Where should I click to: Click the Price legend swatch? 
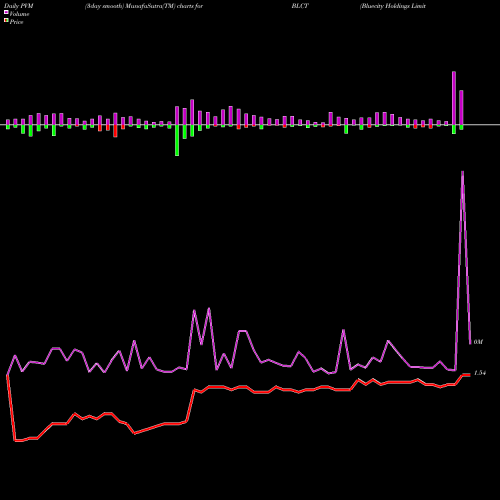(6, 21)
